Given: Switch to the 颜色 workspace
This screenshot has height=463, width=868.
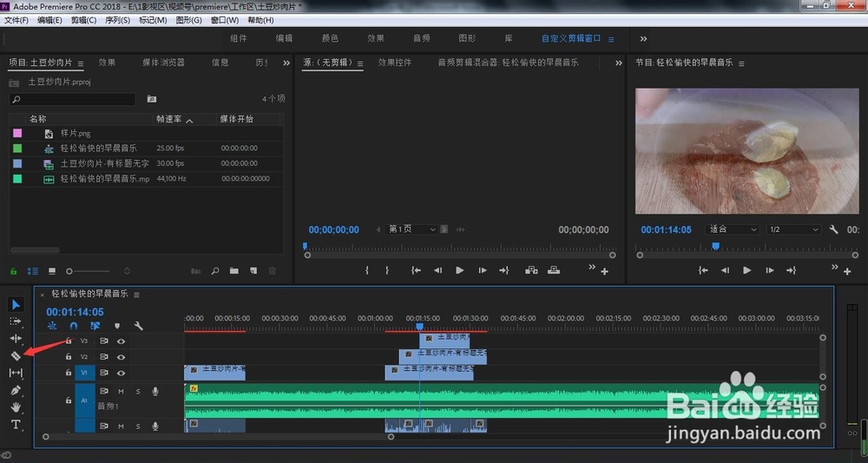Looking at the screenshot, I should click(x=330, y=38).
